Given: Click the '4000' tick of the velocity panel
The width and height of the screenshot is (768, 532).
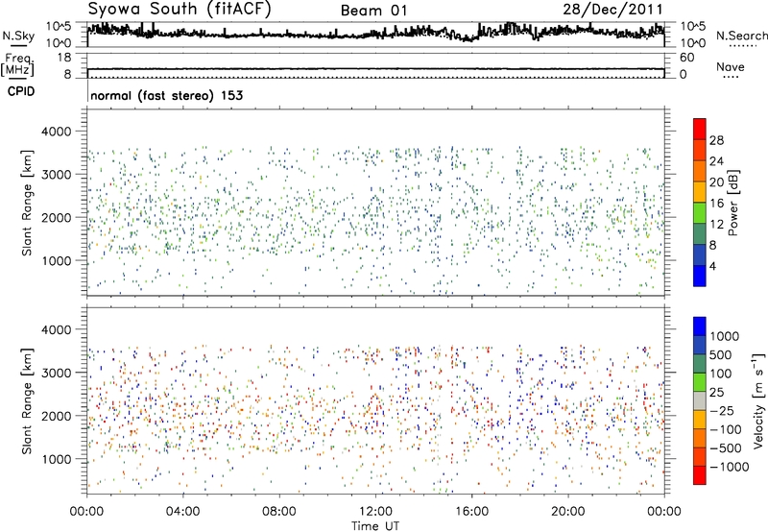Looking at the screenshot, I should (56, 330).
